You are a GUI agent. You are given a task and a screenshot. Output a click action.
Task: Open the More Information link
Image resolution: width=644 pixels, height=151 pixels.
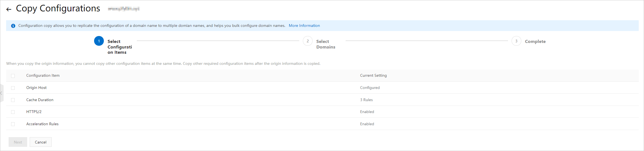pos(304,26)
